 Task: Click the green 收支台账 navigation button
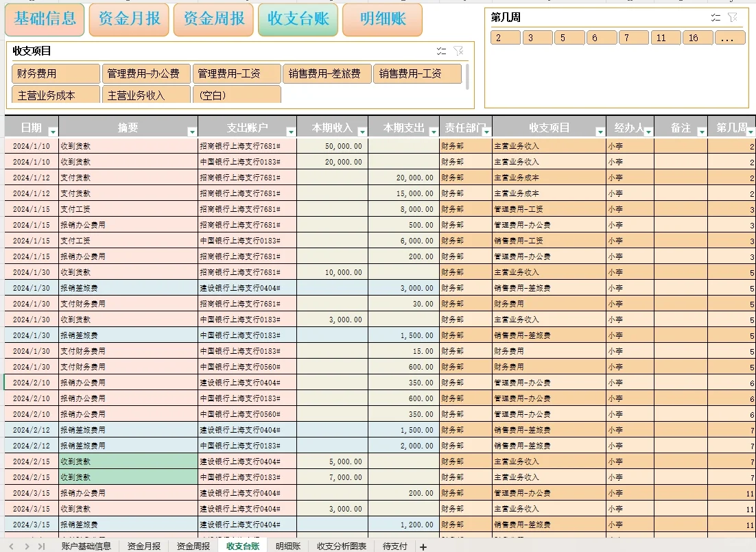[x=298, y=19]
